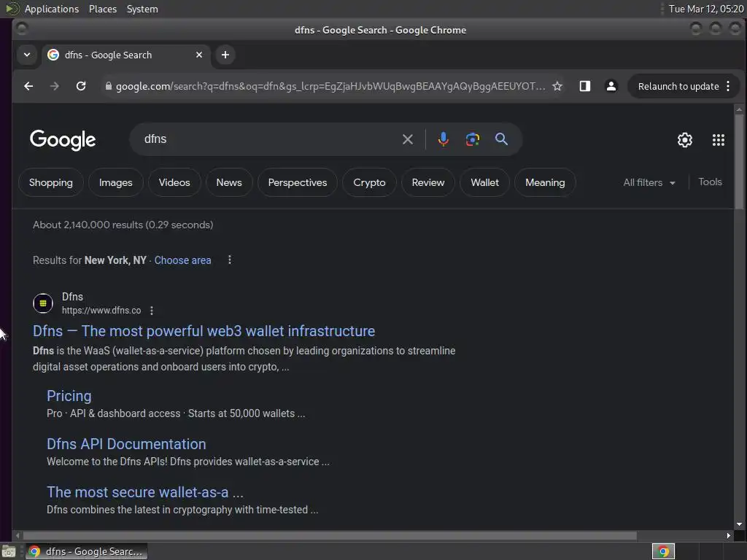
Task: Open Google quick settings gear
Action: [685, 140]
